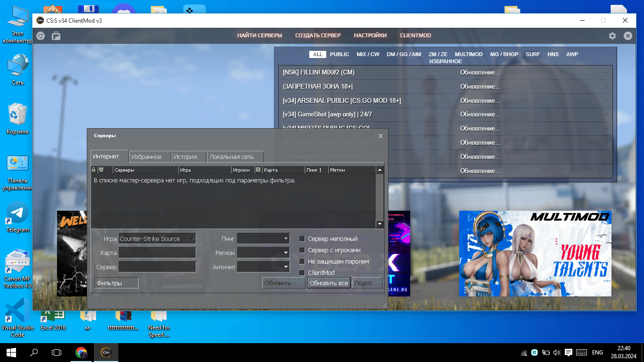Check the ClientMod filter checkbox
644x362 pixels.
click(302, 273)
